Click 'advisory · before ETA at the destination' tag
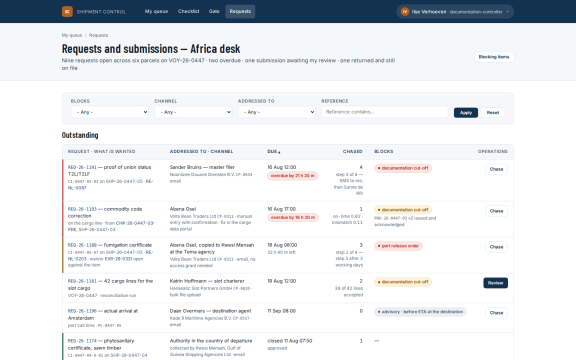576x360 pixels. pyautogui.click(x=420, y=312)
